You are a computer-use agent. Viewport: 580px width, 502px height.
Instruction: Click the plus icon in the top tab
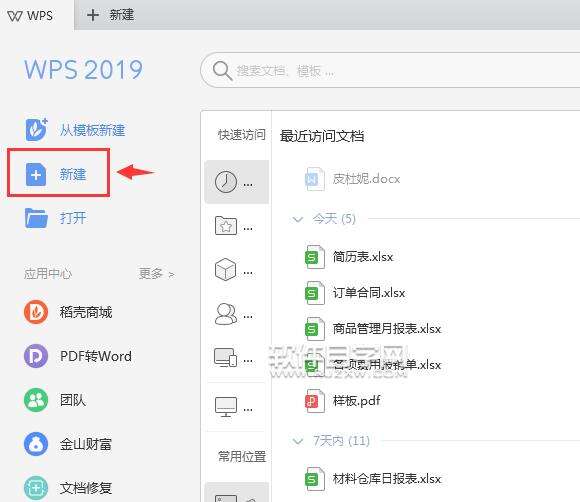(x=92, y=15)
